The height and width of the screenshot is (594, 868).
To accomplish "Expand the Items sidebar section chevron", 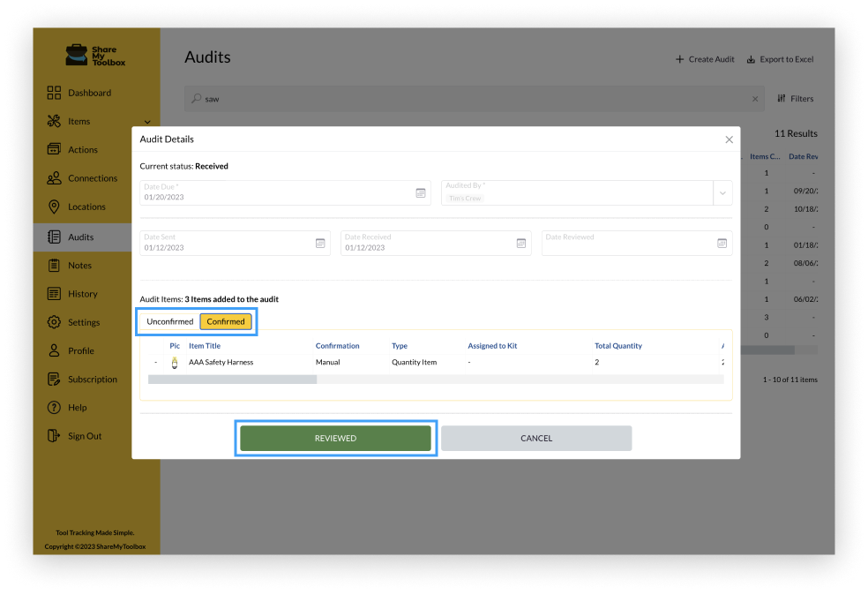I will 146,121.
